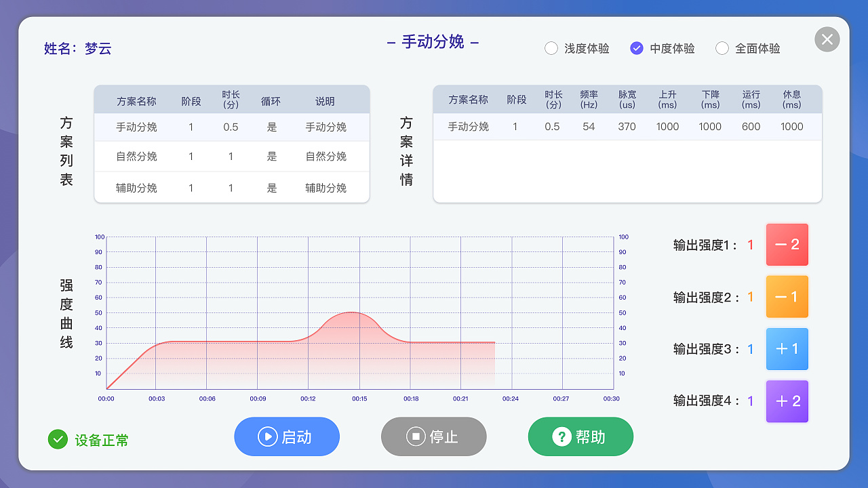The height and width of the screenshot is (488, 868).
Task: Stop the session with 停止 button
Action: (x=434, y=436)
